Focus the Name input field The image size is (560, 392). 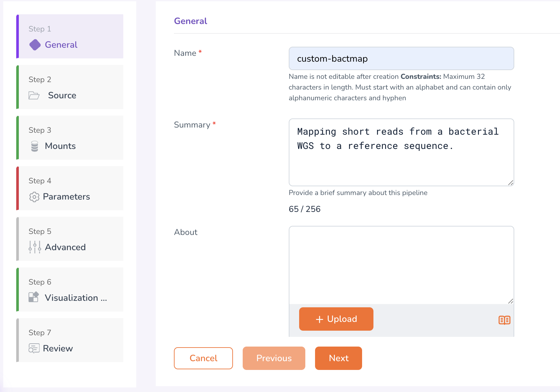tap(401, 59)
